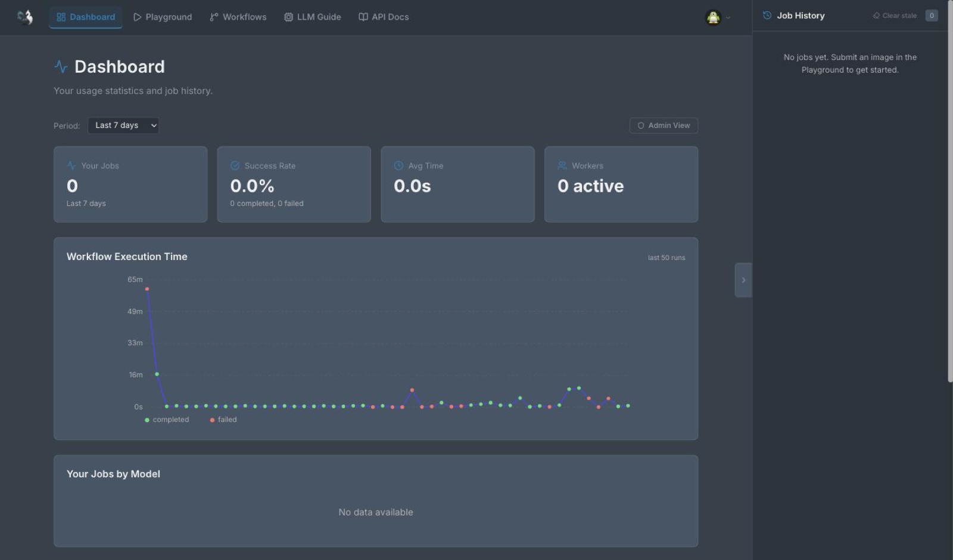Click the app logo in the top bar
Image resolution: width=953 pixels, height=560 pixels.
pyautogui.click(x=25, y=17)
